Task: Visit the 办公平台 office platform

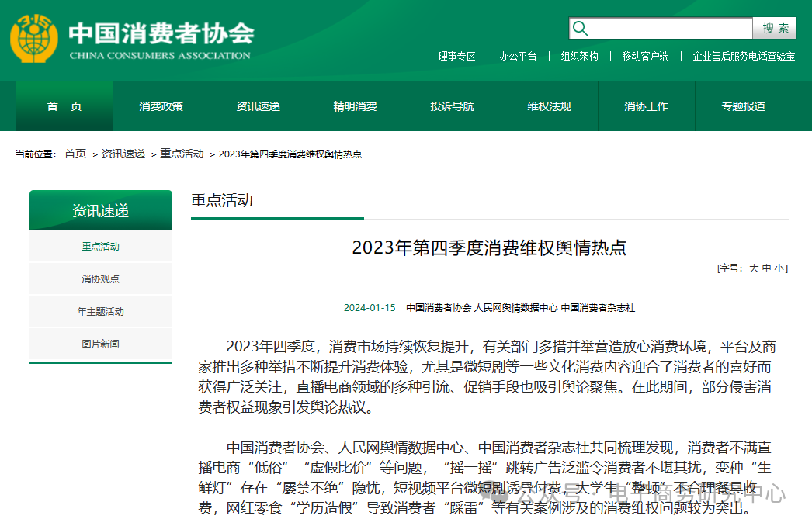Action: click(x=519, y=57)
